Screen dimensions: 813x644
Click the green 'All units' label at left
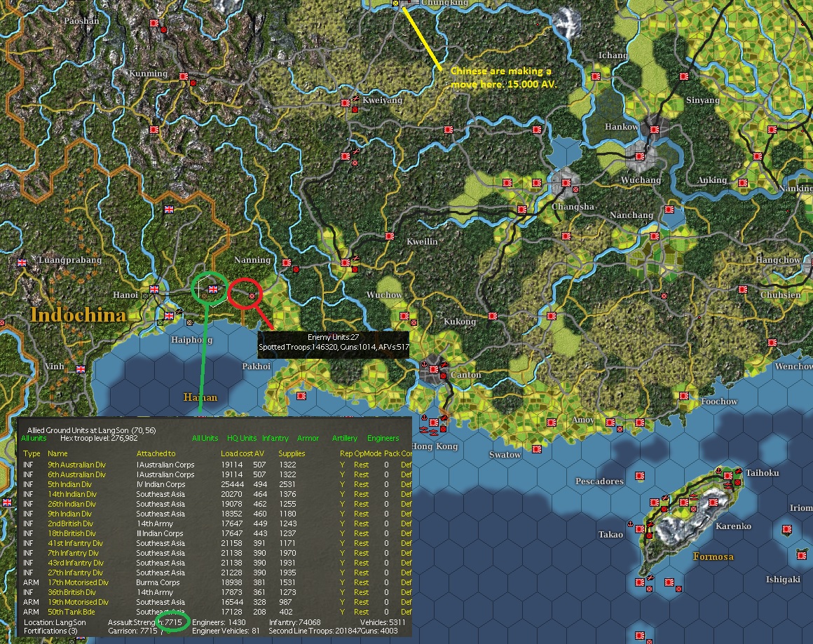pos(34,438)
